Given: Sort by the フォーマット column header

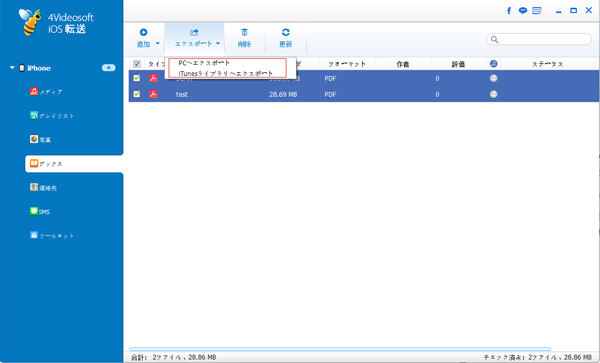Looking at the screenshot, I should (347, 64).
